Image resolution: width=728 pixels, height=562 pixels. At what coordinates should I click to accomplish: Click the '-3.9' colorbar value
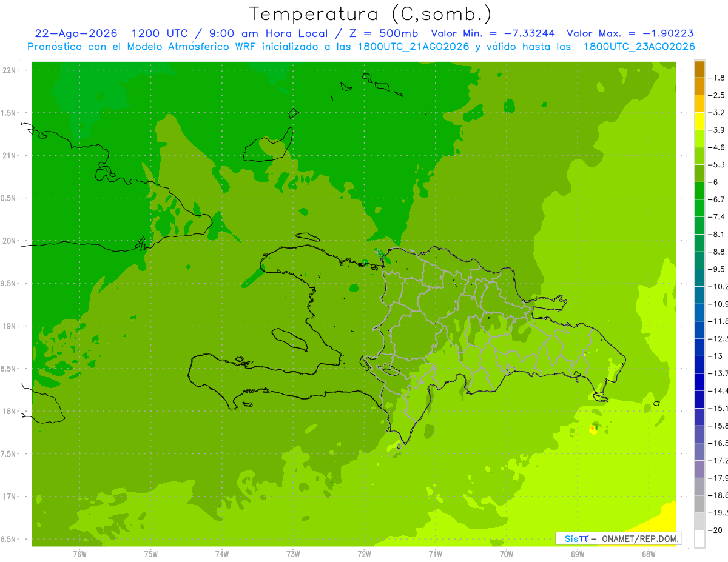(716, 130)
